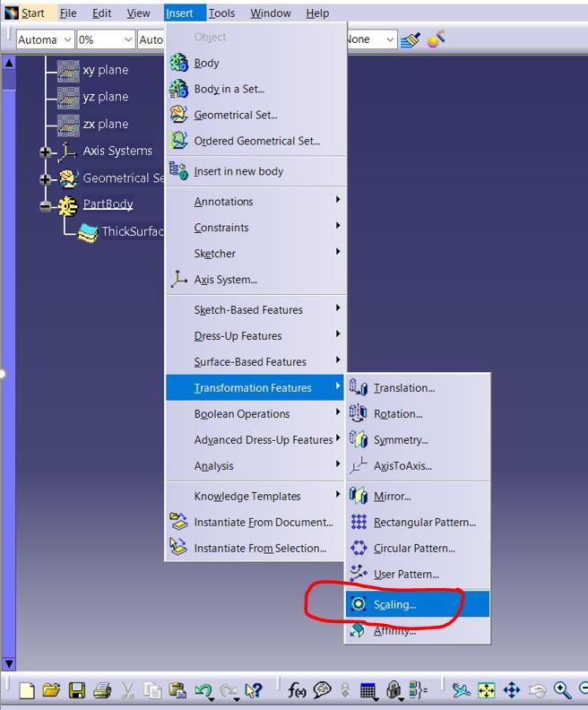Click the Circular Pattern option
The width and height of the screenshot is (588, 710).
coord(413,548)
